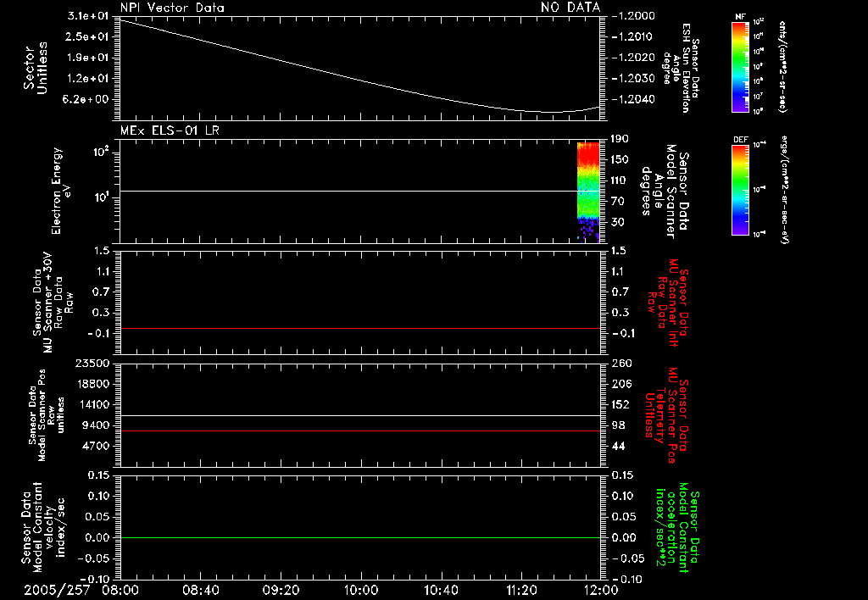Click the 10² tick on the Electron Energy axis
Viewport: 868px width, 600px height.
100,152
